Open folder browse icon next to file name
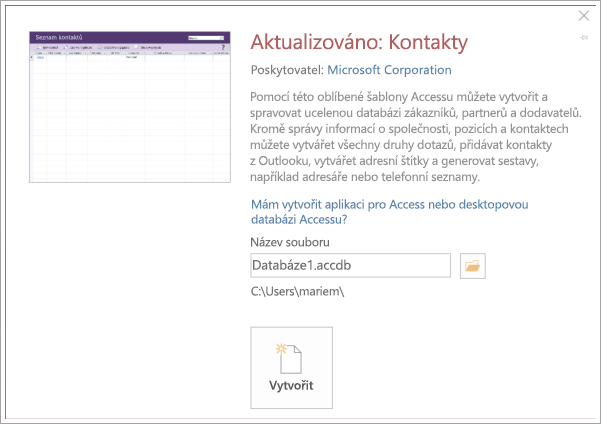 click(472, 266)
